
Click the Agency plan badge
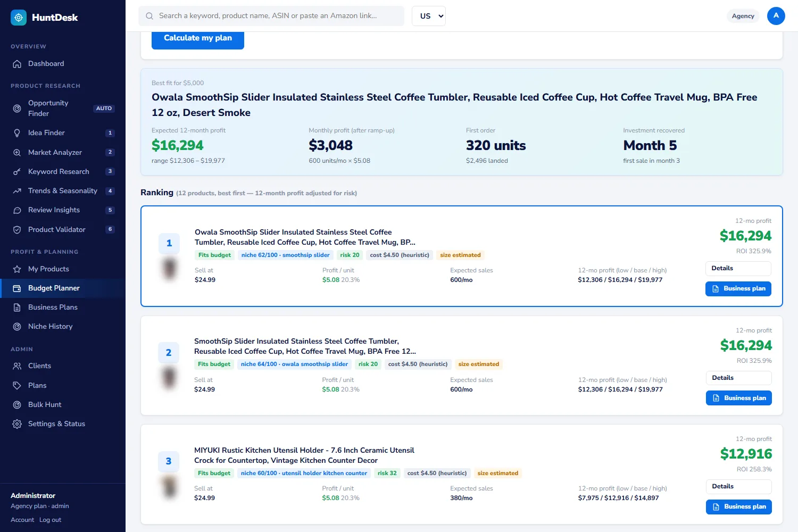coord(743,16)
